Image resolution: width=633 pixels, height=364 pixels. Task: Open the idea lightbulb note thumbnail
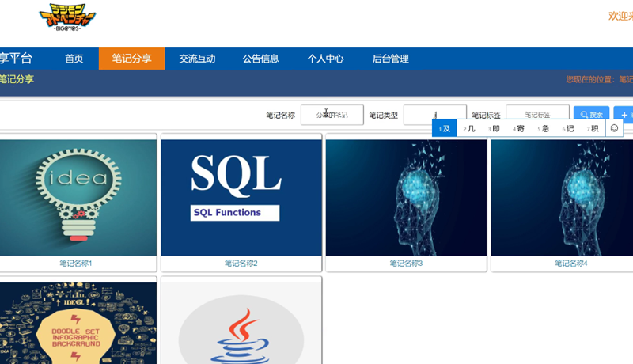(78, 198)
